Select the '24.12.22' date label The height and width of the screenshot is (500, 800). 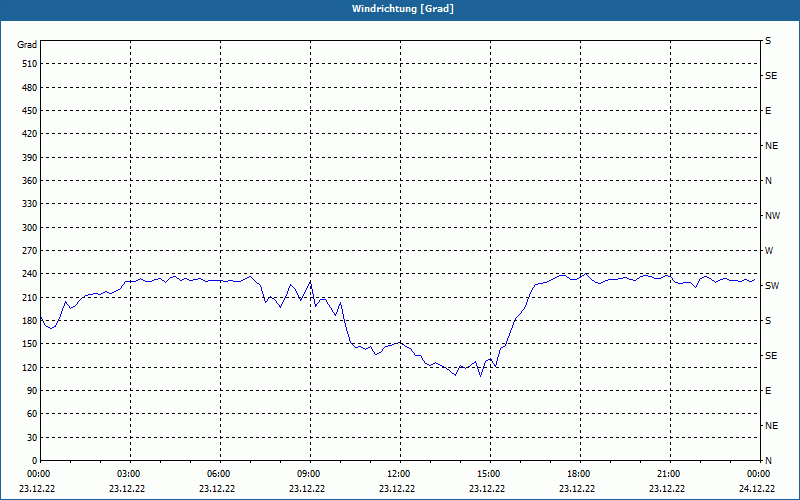757,489
